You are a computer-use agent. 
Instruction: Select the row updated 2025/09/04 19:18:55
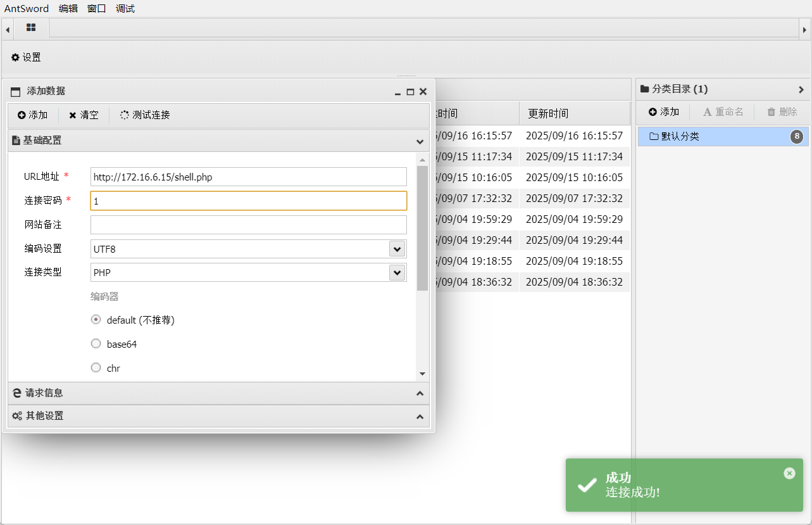coord(532,261)
